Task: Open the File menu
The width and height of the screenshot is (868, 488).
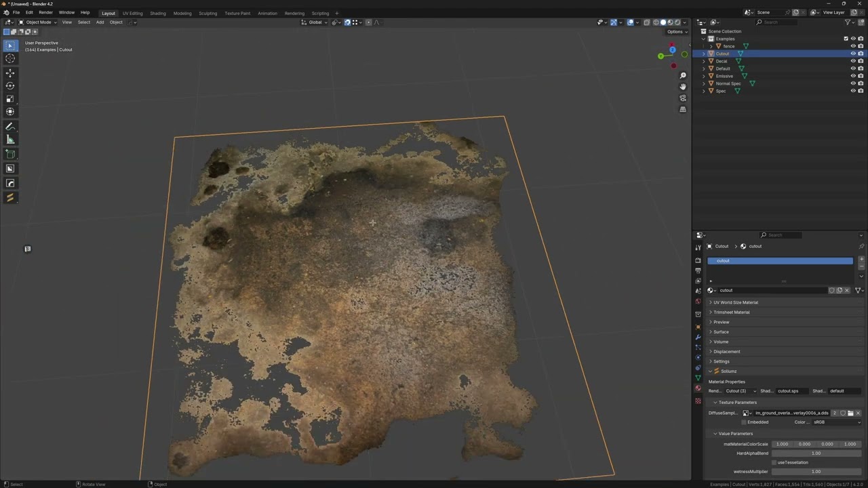Action: tap(16, 13)
